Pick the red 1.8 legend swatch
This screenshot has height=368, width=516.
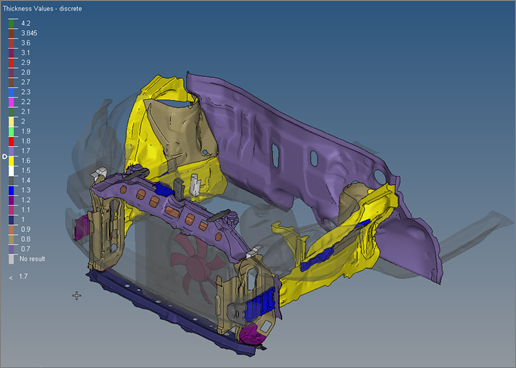pyautogui.click(x=11, y=141)
